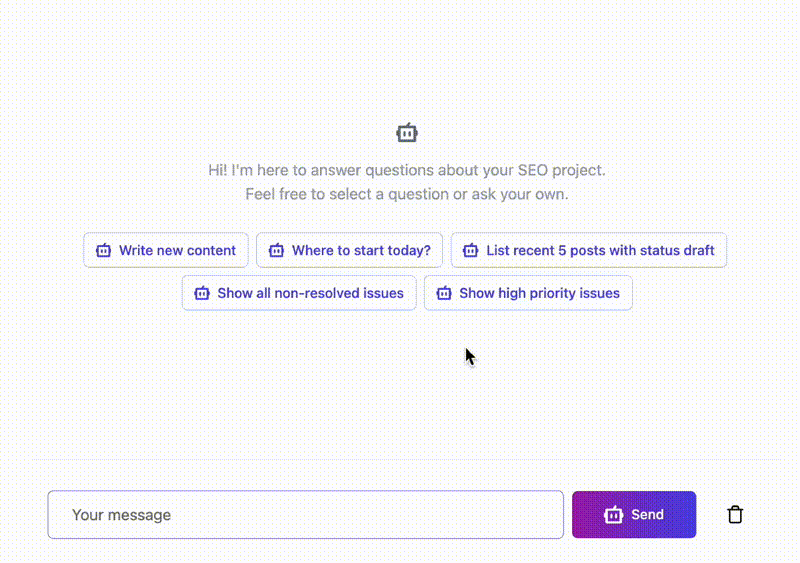Screen dimensions: 800x563
Task: Ask to "Show all non-resolved issues"
Action: [310, 294]
